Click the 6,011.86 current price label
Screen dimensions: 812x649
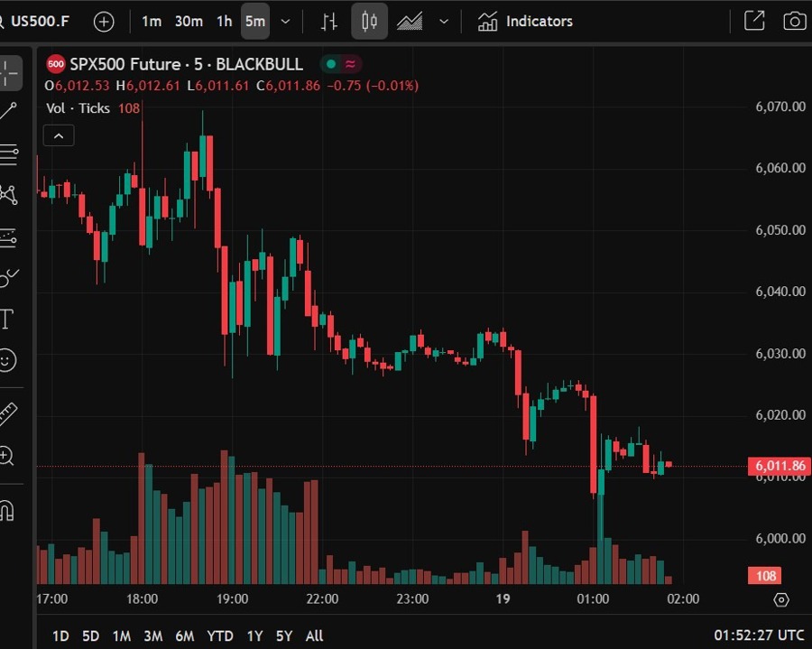[776, 466]
